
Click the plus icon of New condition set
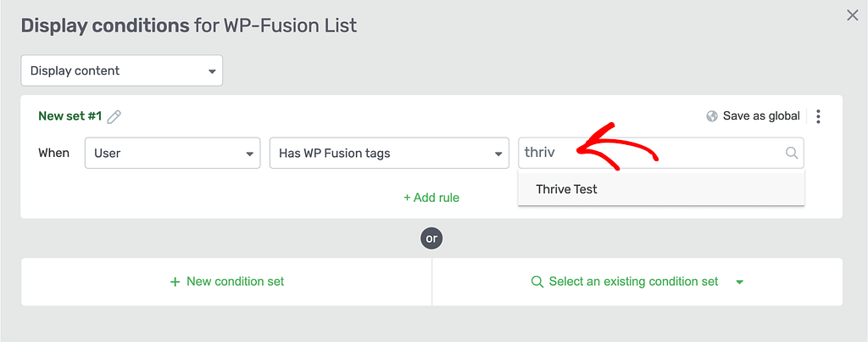[175, 282]
